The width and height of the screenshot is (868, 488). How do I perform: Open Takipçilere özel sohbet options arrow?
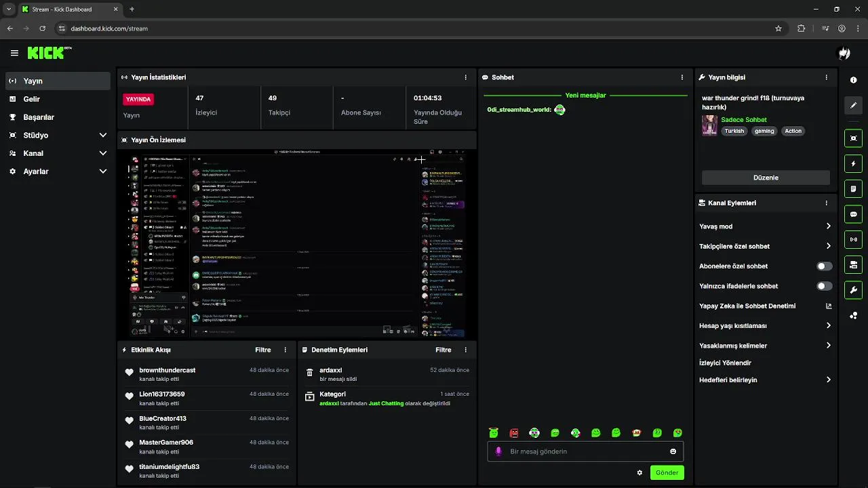pos(829,246)
